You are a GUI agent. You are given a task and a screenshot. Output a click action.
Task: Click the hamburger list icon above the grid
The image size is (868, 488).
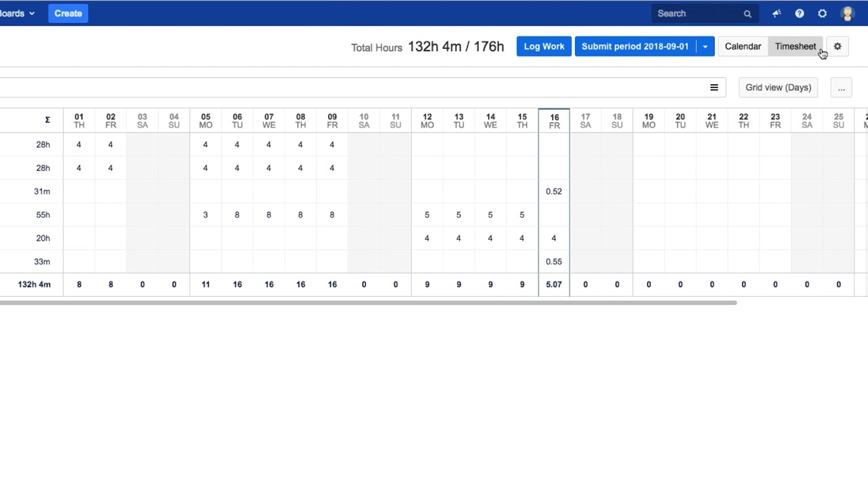pos(714,87)
